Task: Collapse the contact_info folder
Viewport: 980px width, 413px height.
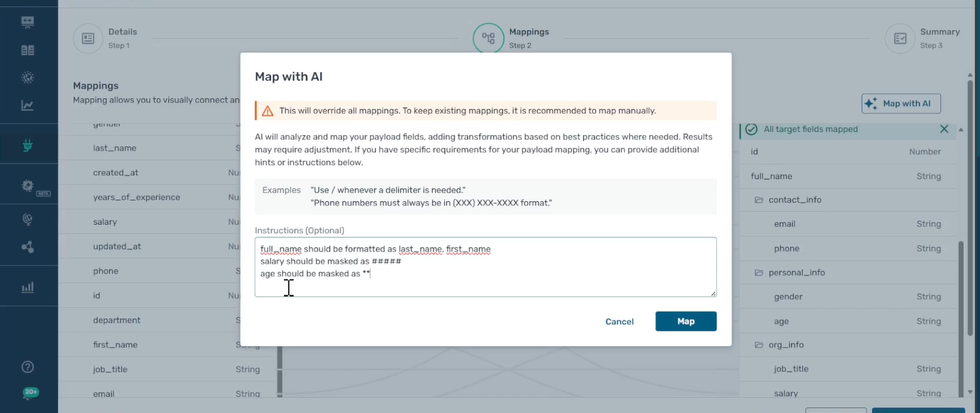Action: pyautogui.click(x=758, y=200)
